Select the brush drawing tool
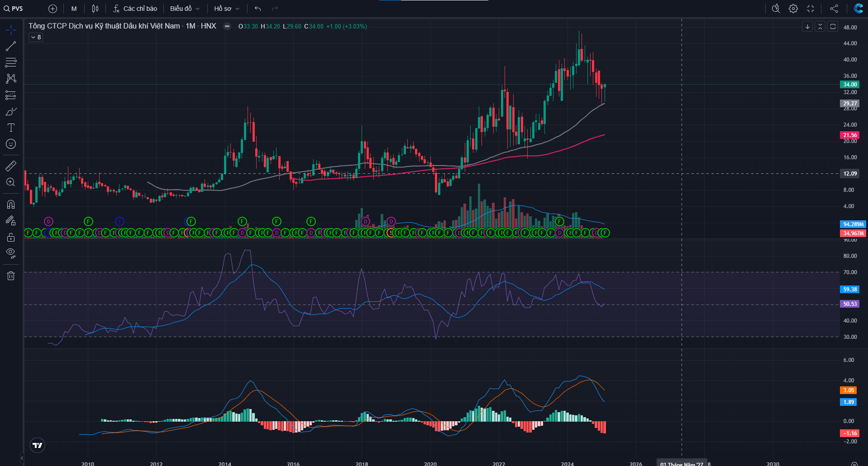Image resolution: width=868 pixels, height=466 pixels. point(11,111)
